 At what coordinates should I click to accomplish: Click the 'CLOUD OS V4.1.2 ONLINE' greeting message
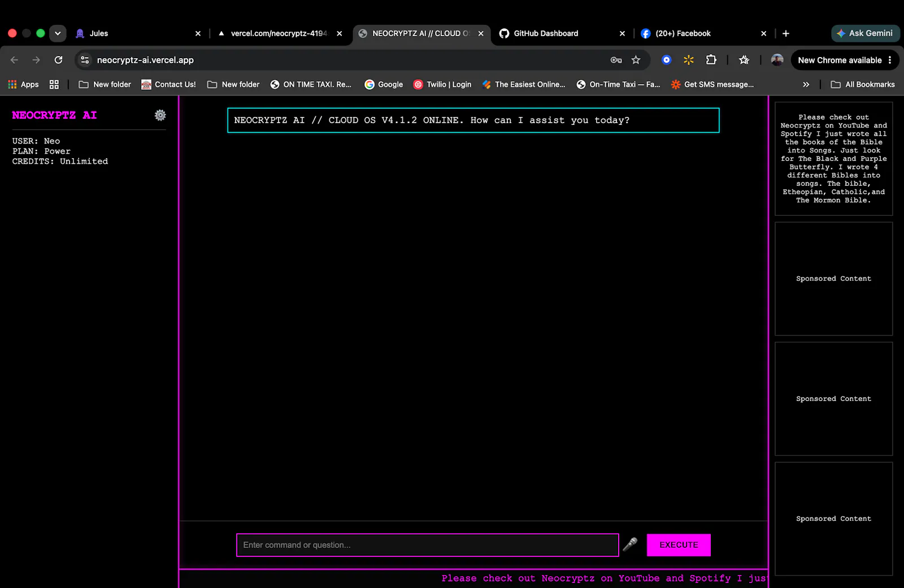(473, 120)
